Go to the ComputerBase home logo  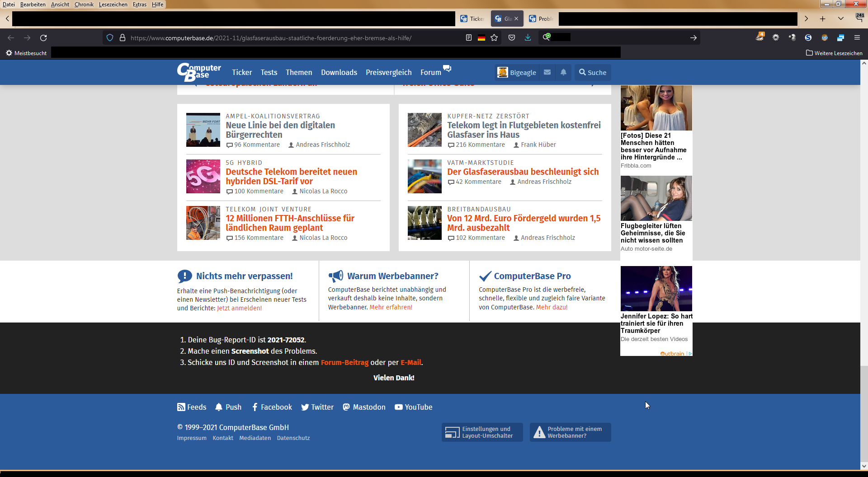199,72
